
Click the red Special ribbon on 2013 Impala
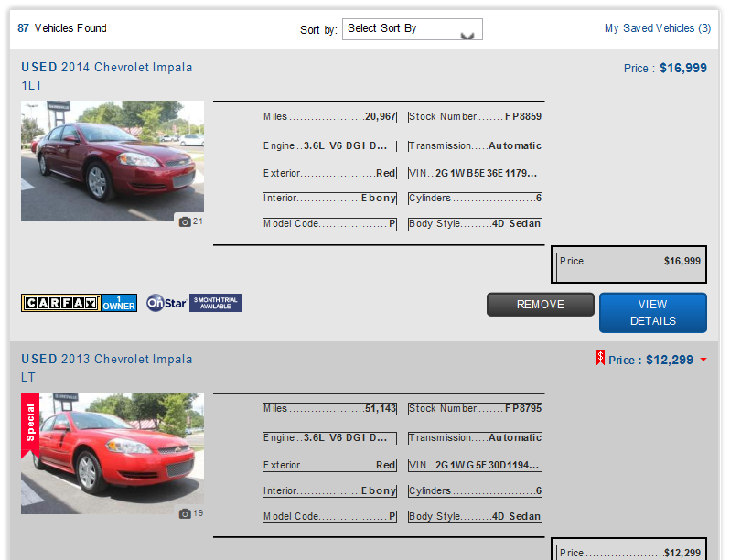point(31,422)
